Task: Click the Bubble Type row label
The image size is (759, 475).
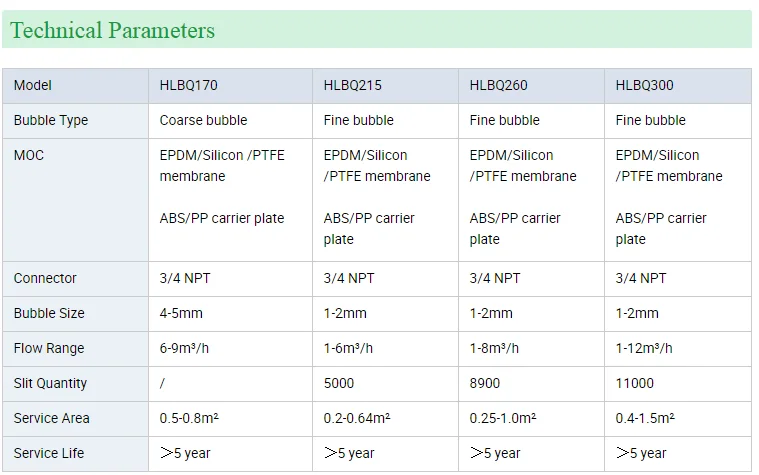Action: coord(51,120)
